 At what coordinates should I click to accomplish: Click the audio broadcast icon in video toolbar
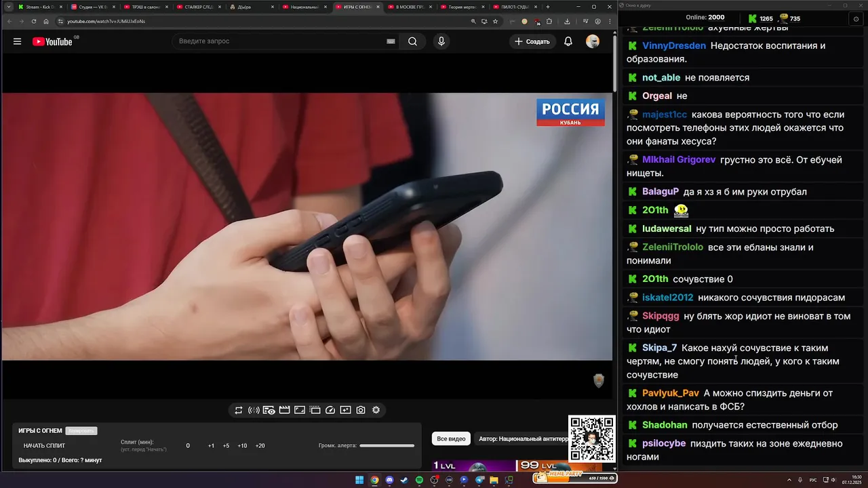tap(254, 410)
